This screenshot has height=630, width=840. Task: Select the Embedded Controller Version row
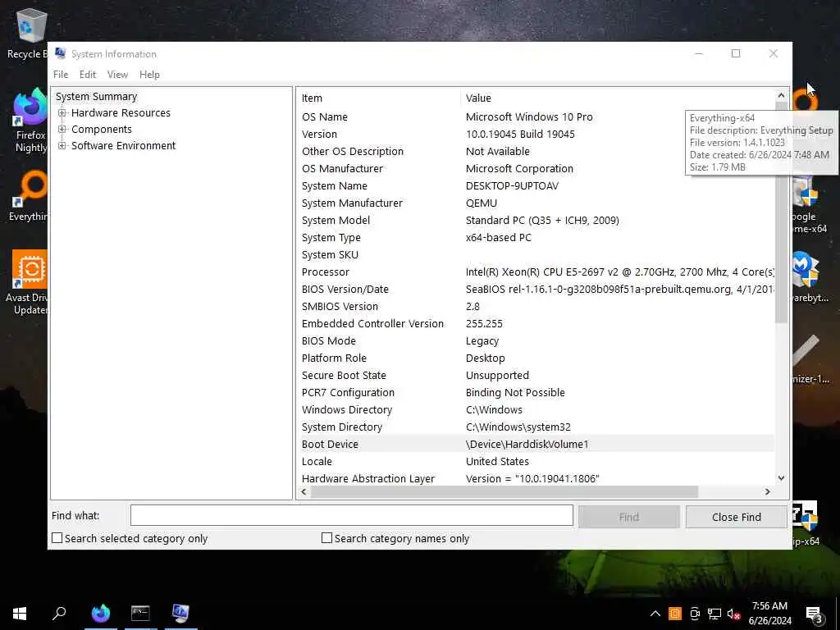[x=536, y=323]
